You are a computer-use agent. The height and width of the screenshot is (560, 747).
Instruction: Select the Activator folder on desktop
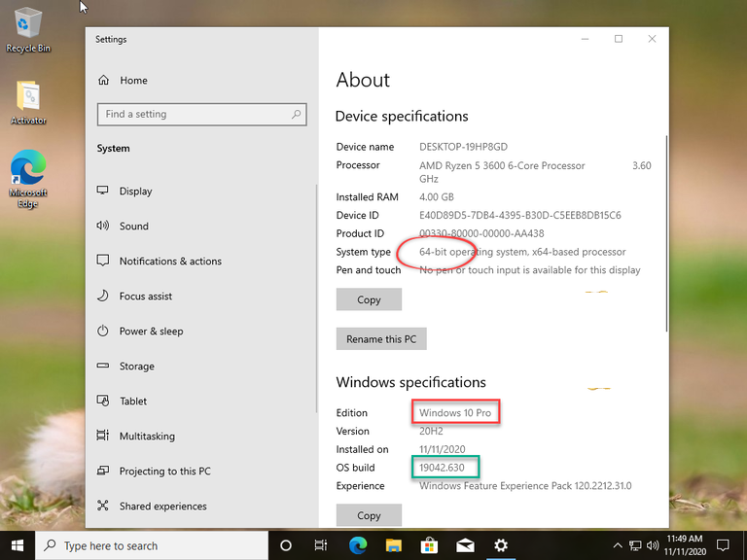28,102
